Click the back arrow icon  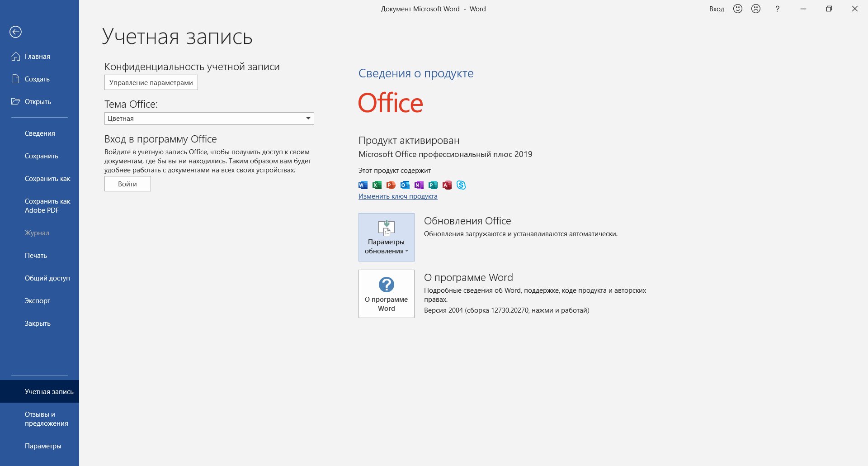15,32
